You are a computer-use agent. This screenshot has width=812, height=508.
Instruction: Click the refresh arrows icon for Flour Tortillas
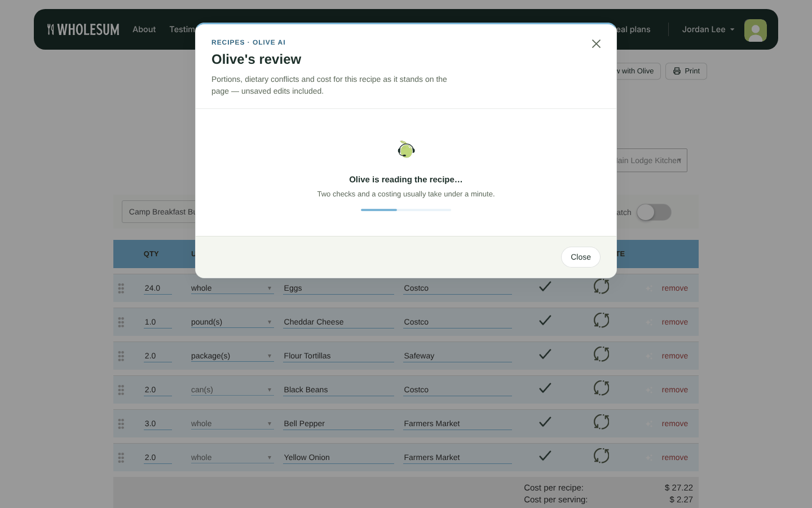pos(602,354)
